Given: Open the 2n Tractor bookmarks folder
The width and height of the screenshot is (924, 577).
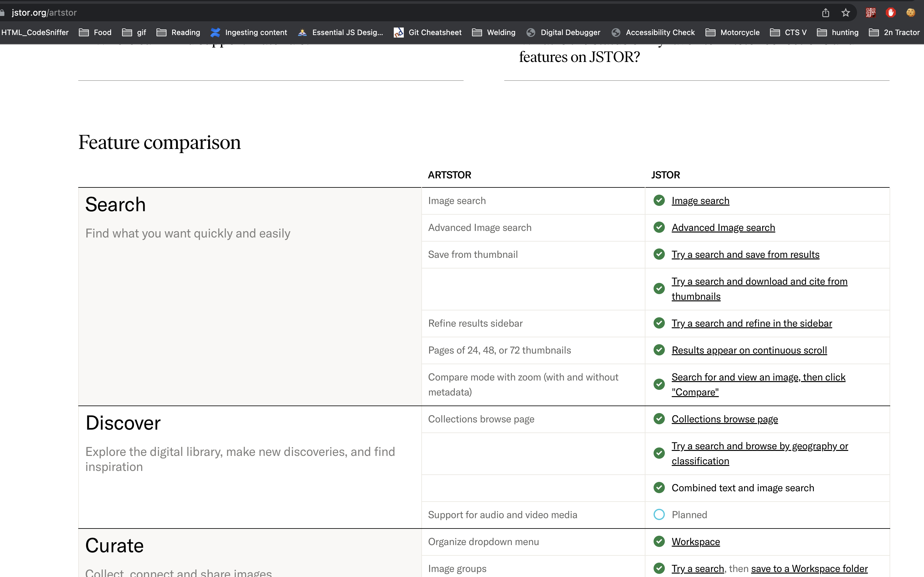Looking at the screenshot, I should coord(894,33).
